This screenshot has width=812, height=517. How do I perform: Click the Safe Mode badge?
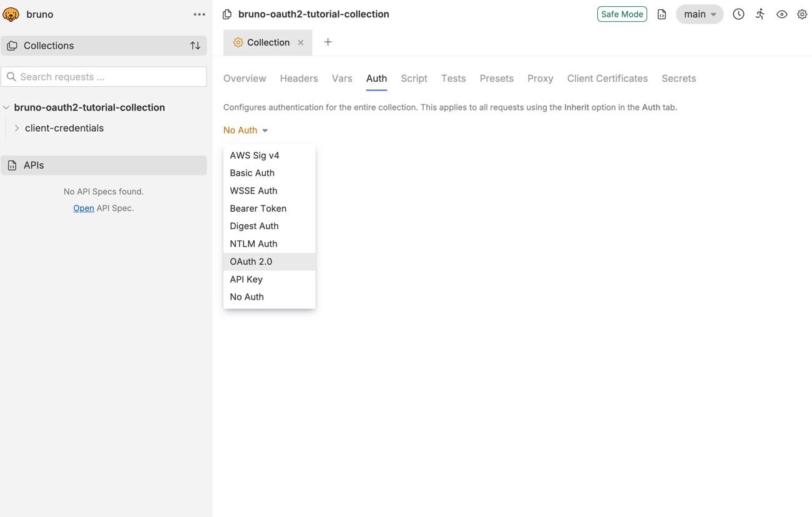[x=622, y=14]
